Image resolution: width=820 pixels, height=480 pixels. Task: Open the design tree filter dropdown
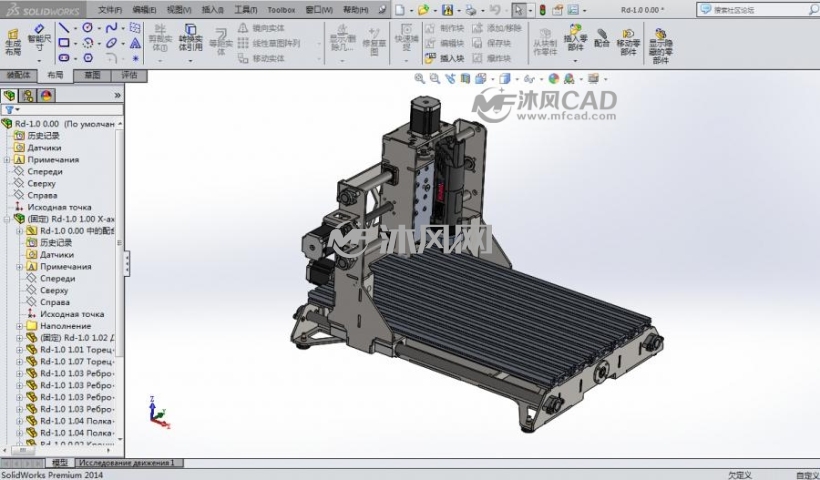17,110
